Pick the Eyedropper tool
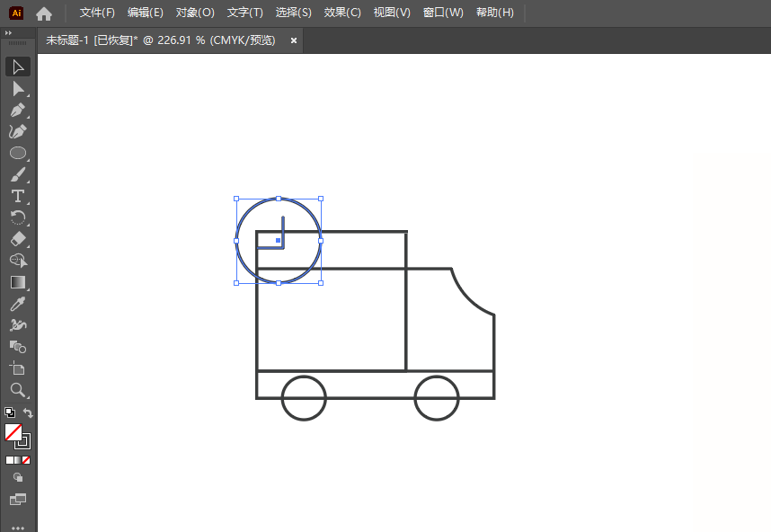Image resolution: width=771 pixels, height=532 pixels. 18,304
